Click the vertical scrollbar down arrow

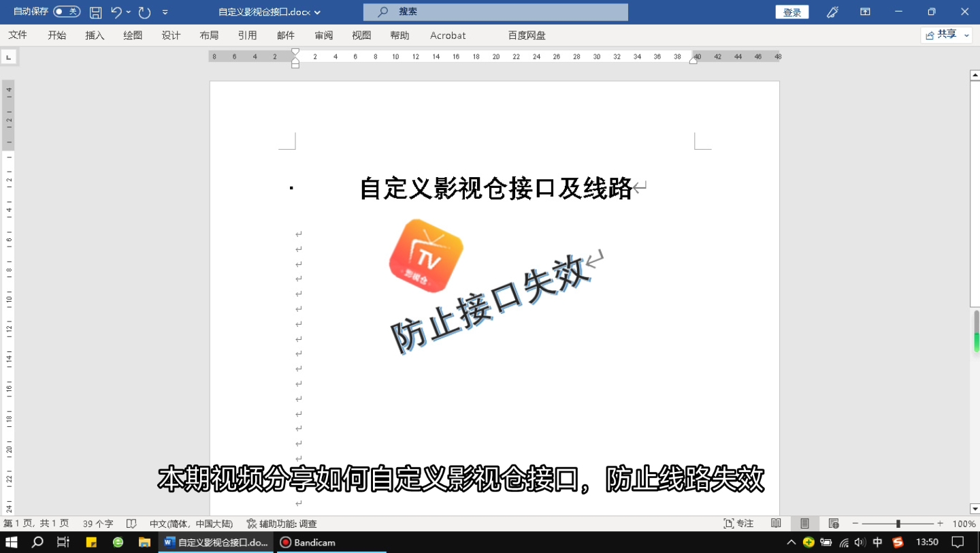coord(975,509)
